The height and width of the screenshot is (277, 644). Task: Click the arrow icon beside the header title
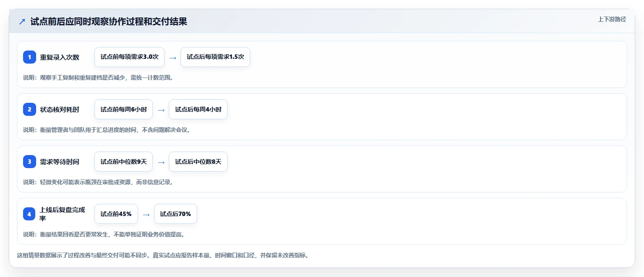click(22, 22)
